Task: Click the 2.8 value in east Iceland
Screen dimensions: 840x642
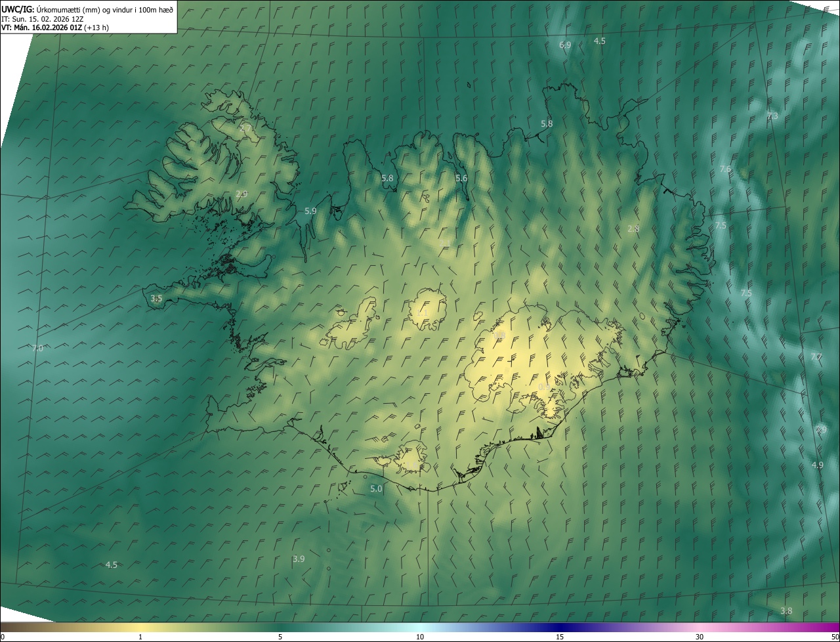Action: tap(633, 229)
